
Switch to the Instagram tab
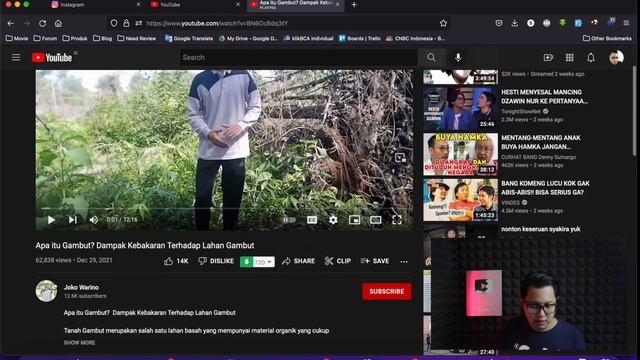click(x=96, y=5)
